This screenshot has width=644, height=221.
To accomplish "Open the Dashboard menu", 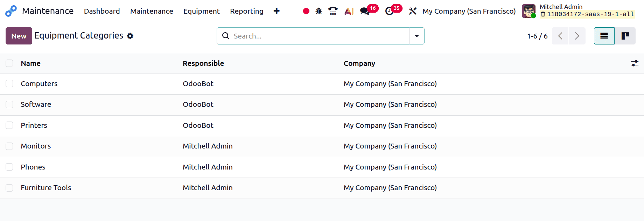I will pos(102,11).
